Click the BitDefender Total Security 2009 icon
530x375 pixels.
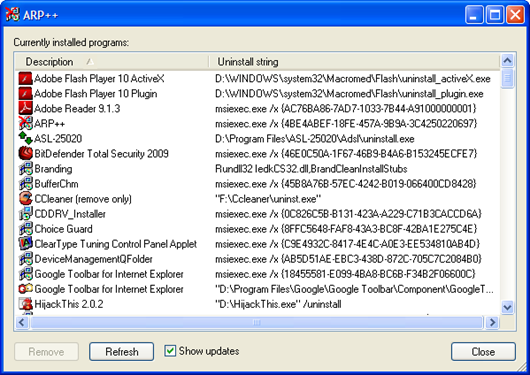click(25, 154)
